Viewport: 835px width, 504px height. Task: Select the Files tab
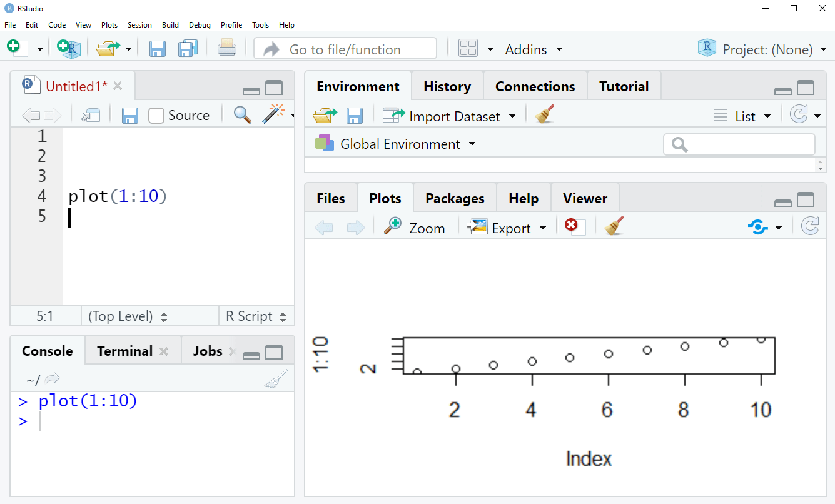click(x=331, y=198)
